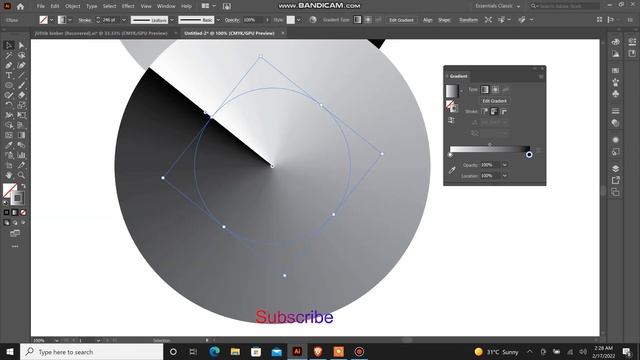Click the eyedropper color picker in Gradient panel
This screenshot has width=640, height=360.
click(452, 170)
